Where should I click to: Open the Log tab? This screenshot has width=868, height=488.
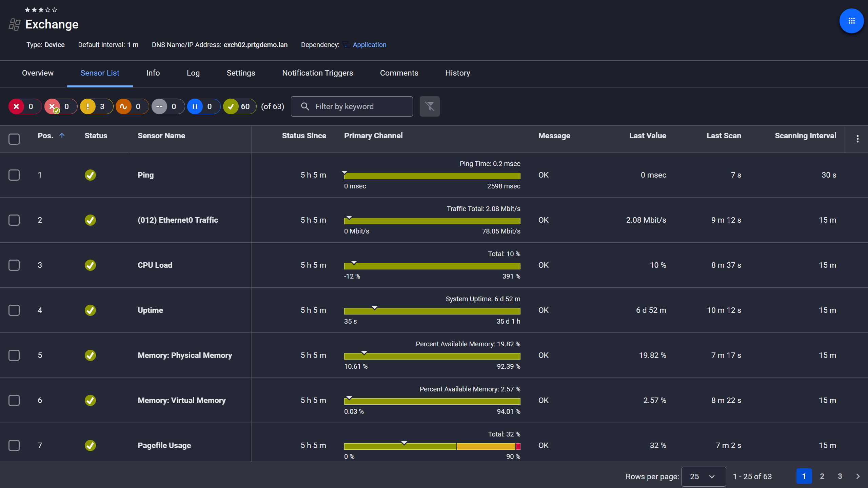(193, 73)
